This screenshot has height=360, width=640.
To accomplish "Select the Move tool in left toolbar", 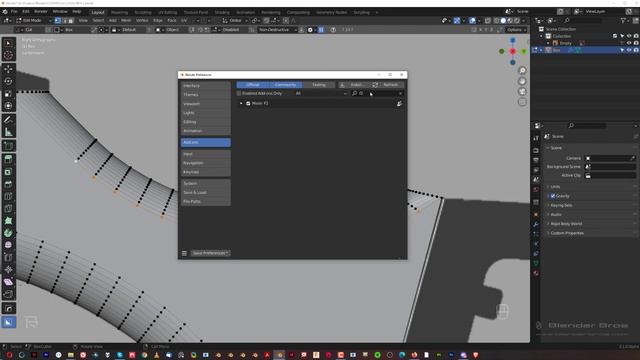I will coord(8,69).
